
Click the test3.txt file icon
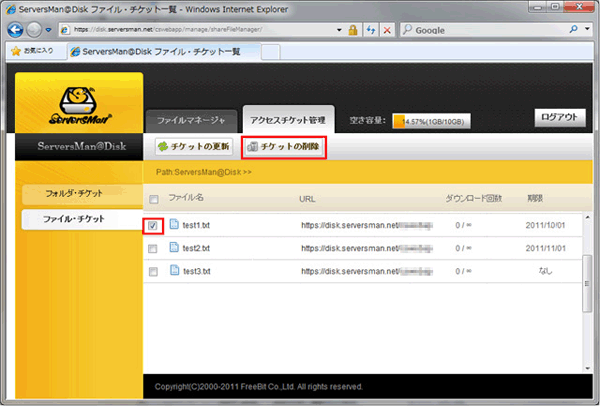tap(173, 271)
